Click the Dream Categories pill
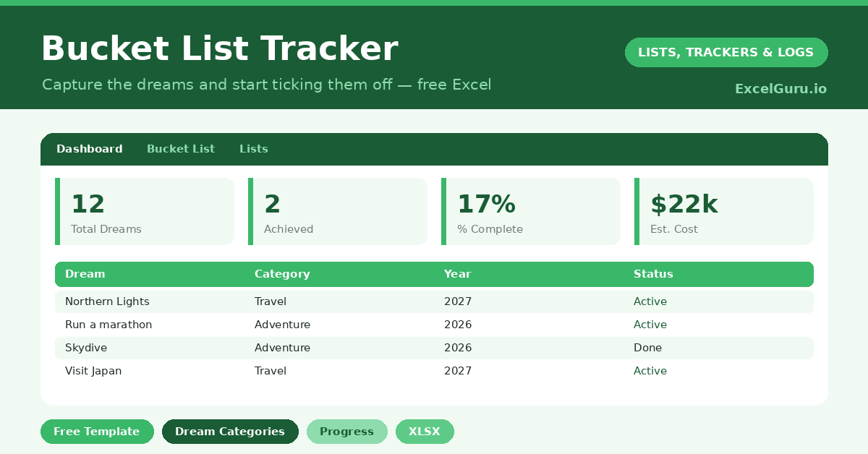 pos(230,432)
